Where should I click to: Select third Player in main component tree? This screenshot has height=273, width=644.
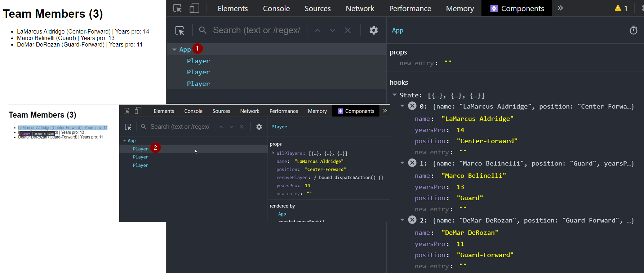198,84
